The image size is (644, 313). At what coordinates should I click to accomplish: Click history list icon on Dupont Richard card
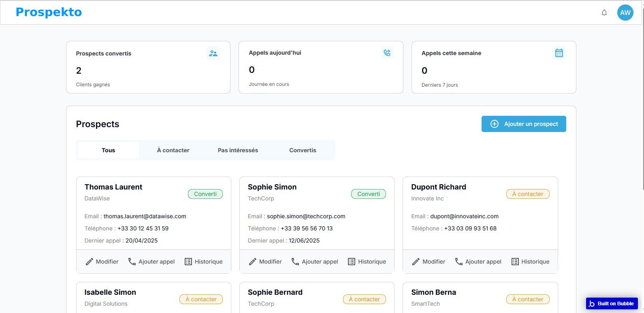pyautogui.click(x=515, y=262)
